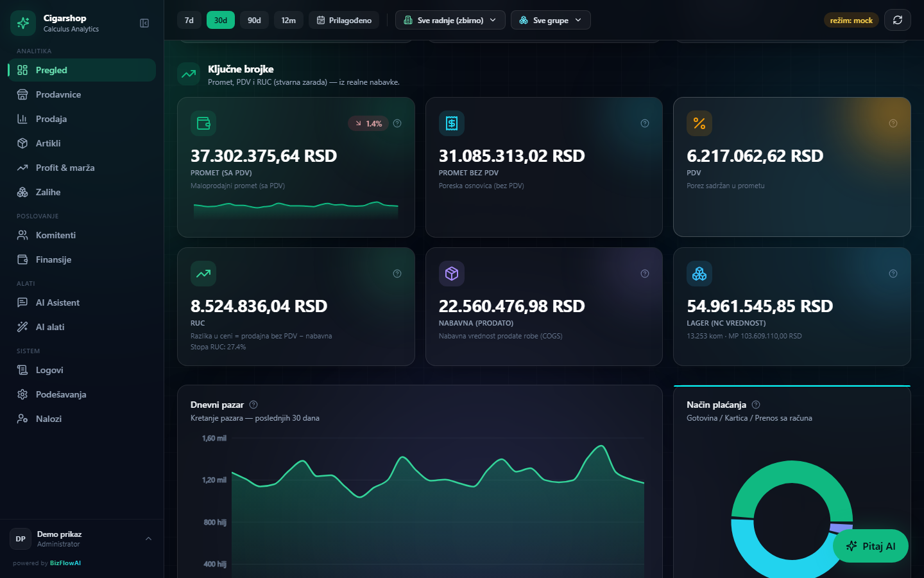Click help icon beside Dnevni pazar title
The height and width of the screenshot is (578, 924).
click(253, 405)
